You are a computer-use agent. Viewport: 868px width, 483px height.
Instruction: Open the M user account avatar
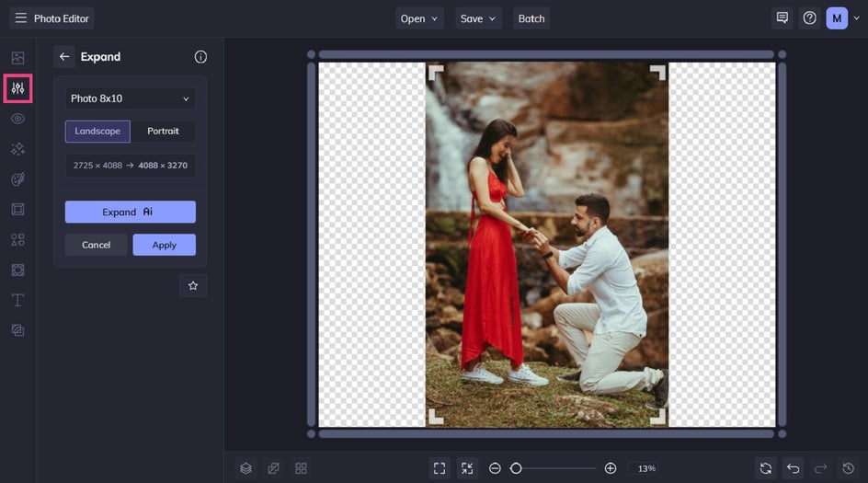click(837, 18)
